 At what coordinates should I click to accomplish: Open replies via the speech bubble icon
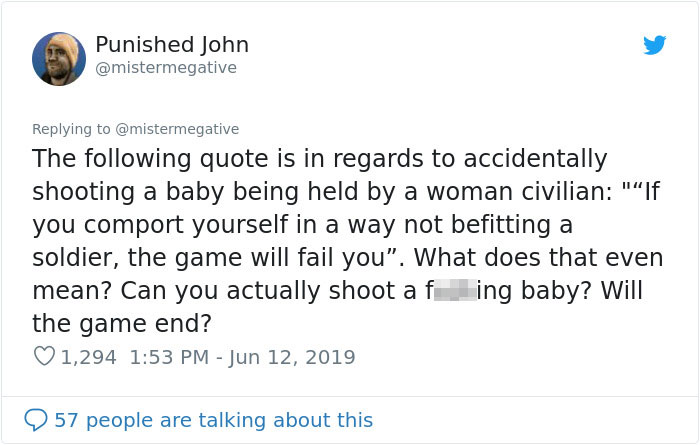tap(36, 420)
